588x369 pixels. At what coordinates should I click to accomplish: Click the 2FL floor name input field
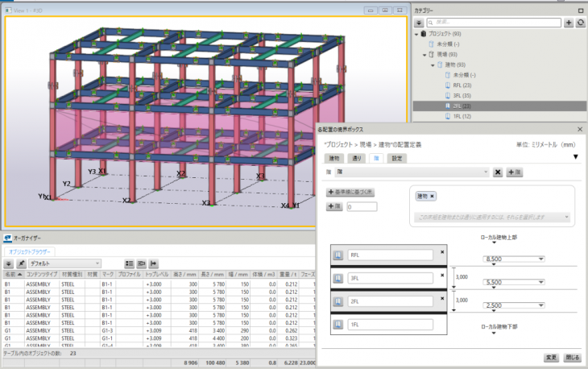coord(390,301)
